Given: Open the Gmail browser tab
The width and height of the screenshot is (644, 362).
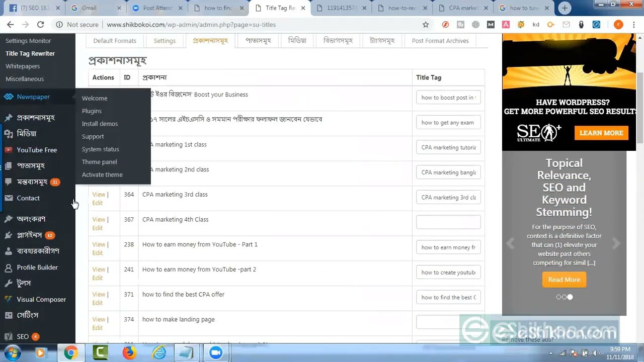Looking at the screenshot, I should [x=89, y=8].
